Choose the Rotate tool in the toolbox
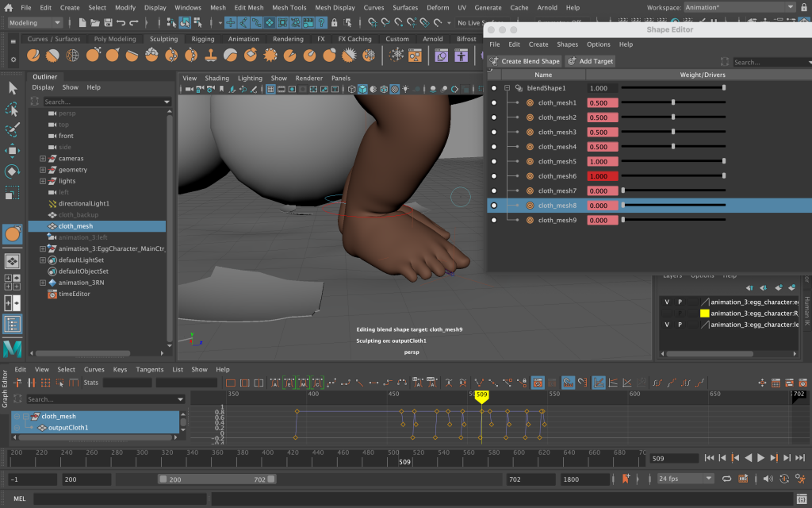This screenshot has height=508, width=812. coord(13,171)
